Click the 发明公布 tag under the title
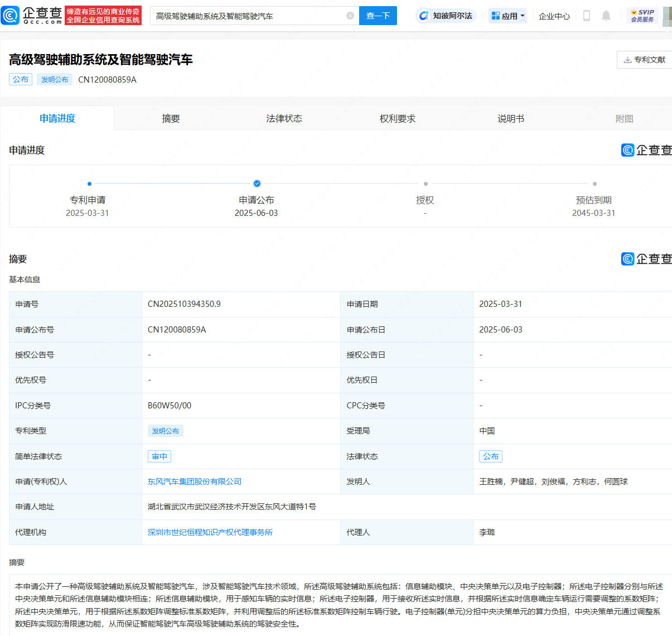The height and width of the screenshot is (636, 672). coord(55,79)
